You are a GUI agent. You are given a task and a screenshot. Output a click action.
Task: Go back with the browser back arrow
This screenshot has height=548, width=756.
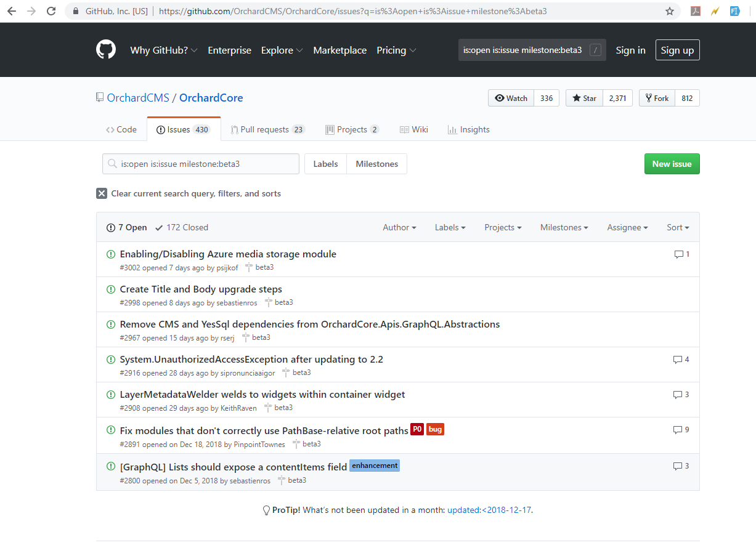12,11
